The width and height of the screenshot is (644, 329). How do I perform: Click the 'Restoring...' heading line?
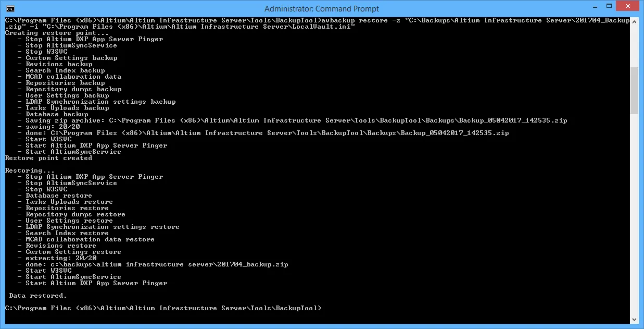click(30, 170)
